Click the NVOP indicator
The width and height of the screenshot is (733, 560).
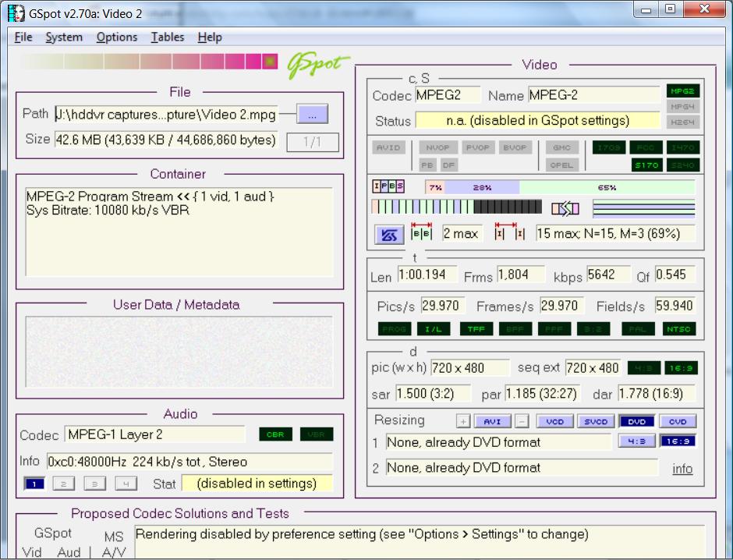pos(437,147)
